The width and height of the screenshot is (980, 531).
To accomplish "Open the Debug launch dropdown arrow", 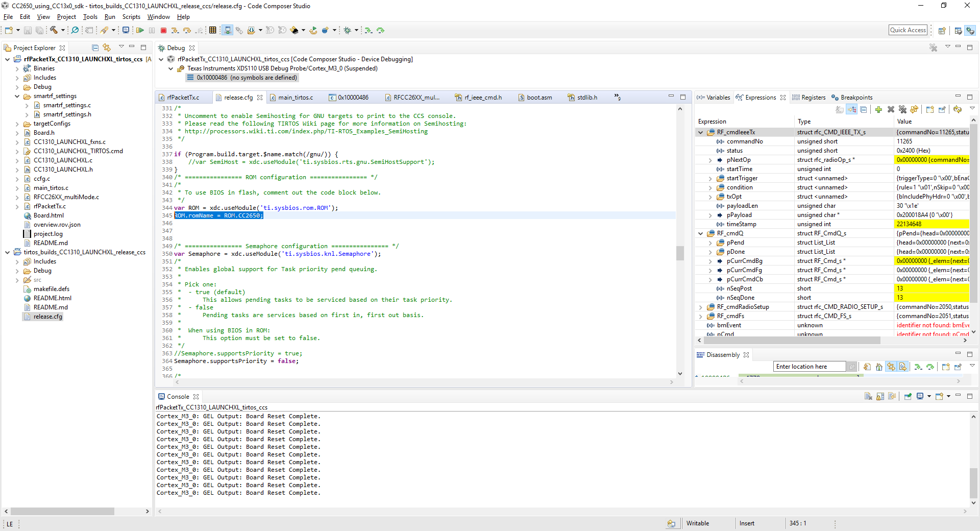I will coord(356,31).
